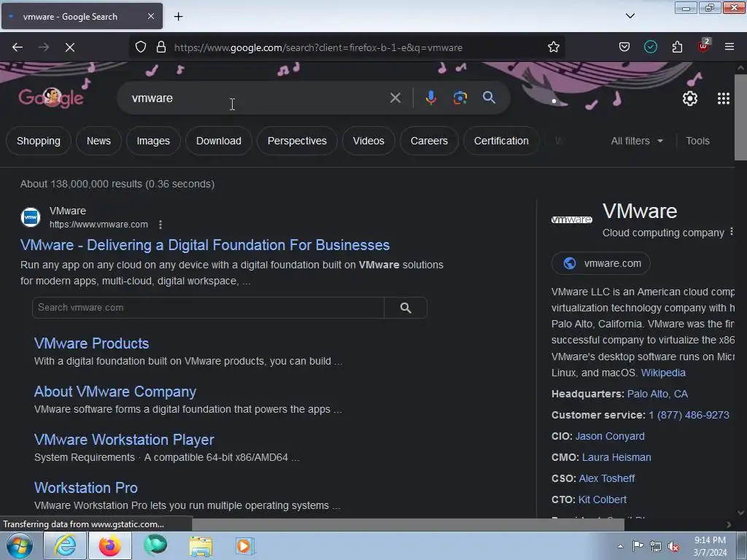
Task: Select the Perspectives filter chip
Action: coord(297,141)
